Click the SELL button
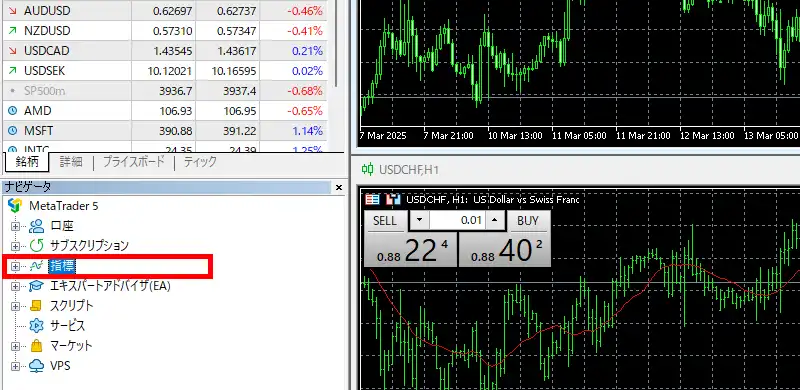Screen dimensions: 800x390 (385, 221)
